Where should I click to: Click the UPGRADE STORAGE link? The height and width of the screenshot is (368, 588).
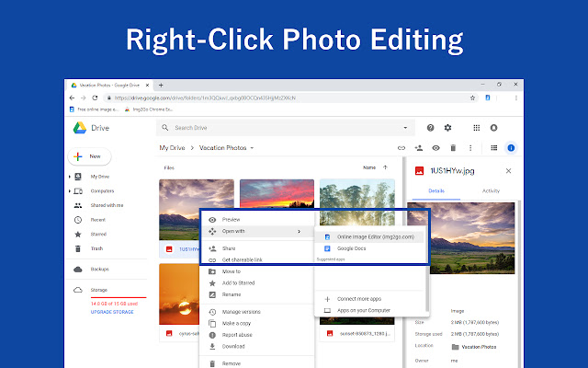[x=112, y=312]
